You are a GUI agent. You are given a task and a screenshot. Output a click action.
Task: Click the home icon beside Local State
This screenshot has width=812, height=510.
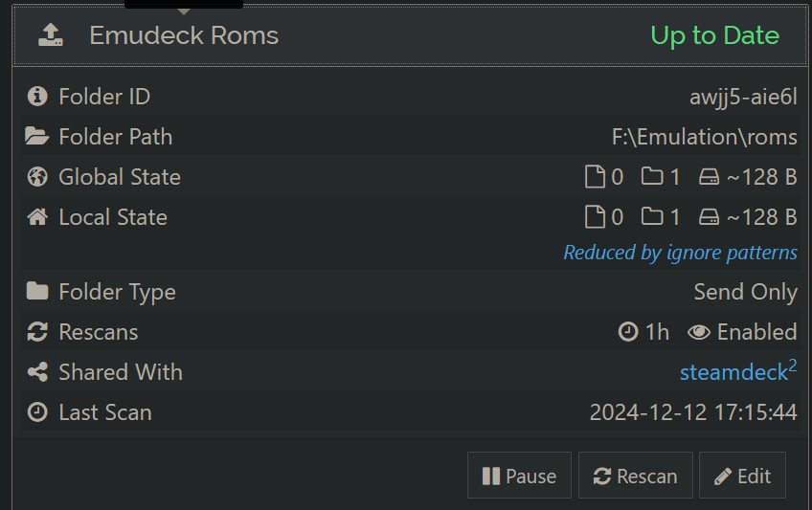click(37, 216)
